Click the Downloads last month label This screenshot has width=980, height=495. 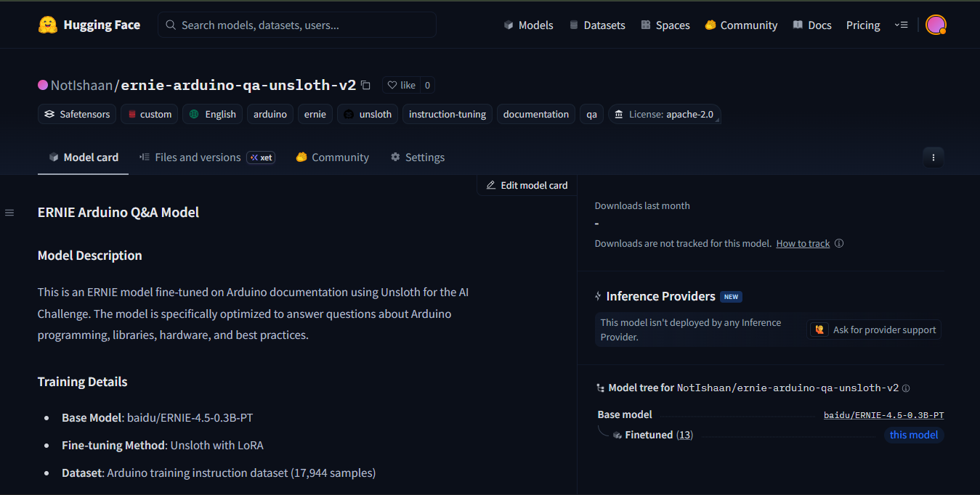642,205
